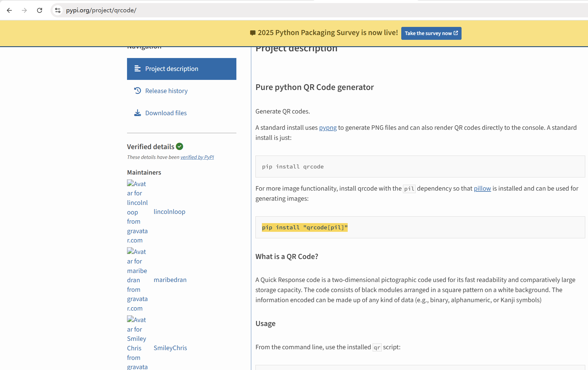The image size is (588, 370).
Task: Click the inline 'pil' code word
Action: pyautogui.click(x=409, y=189)
